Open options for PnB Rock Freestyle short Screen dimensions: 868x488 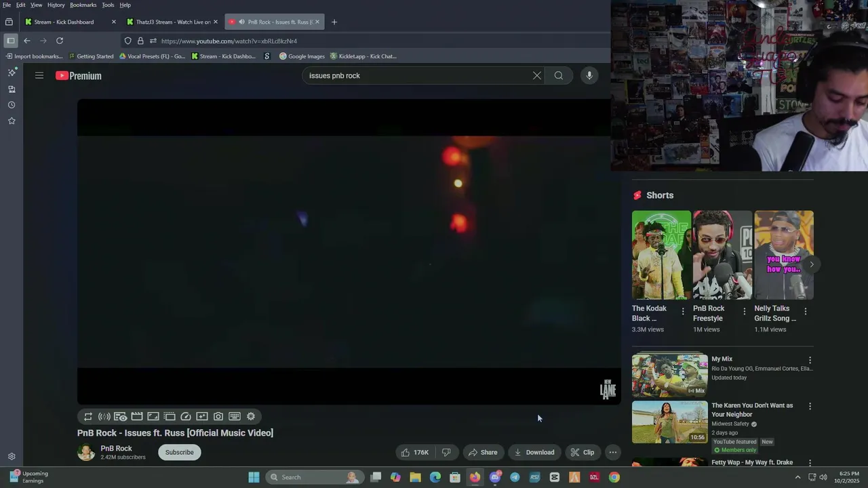(x=744, y=312)
